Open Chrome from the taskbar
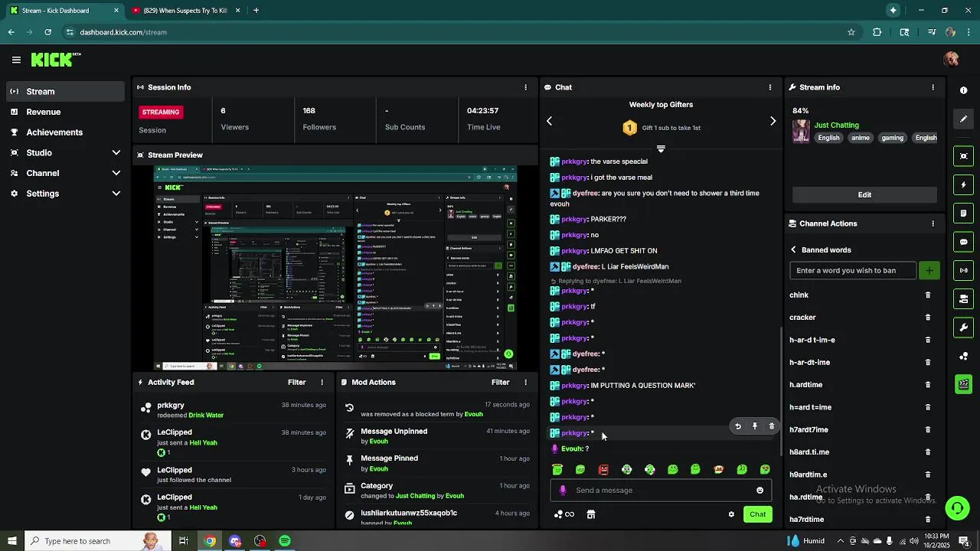 click(x=210, y=541)
